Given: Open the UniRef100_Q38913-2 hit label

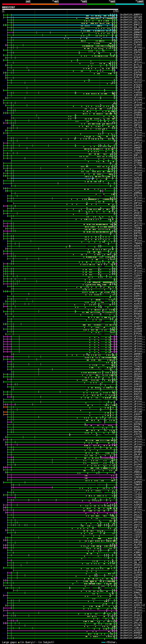Looking at the screenshot, I should coord(132,605).
